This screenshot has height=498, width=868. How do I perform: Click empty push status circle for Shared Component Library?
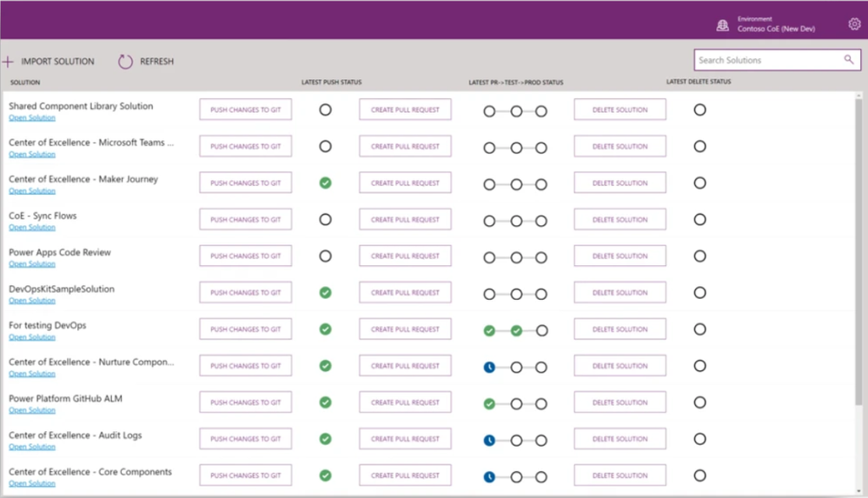(326, 110)
